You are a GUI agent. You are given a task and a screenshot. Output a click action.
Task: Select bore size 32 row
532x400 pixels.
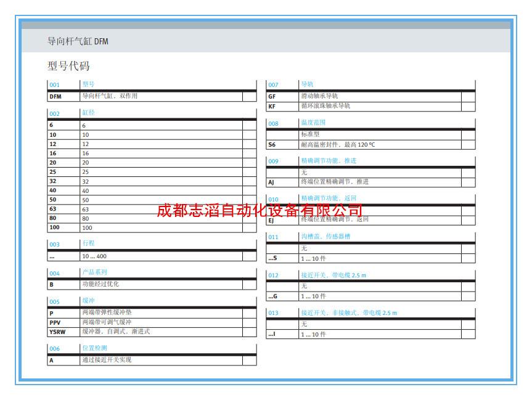click(152, 181)
